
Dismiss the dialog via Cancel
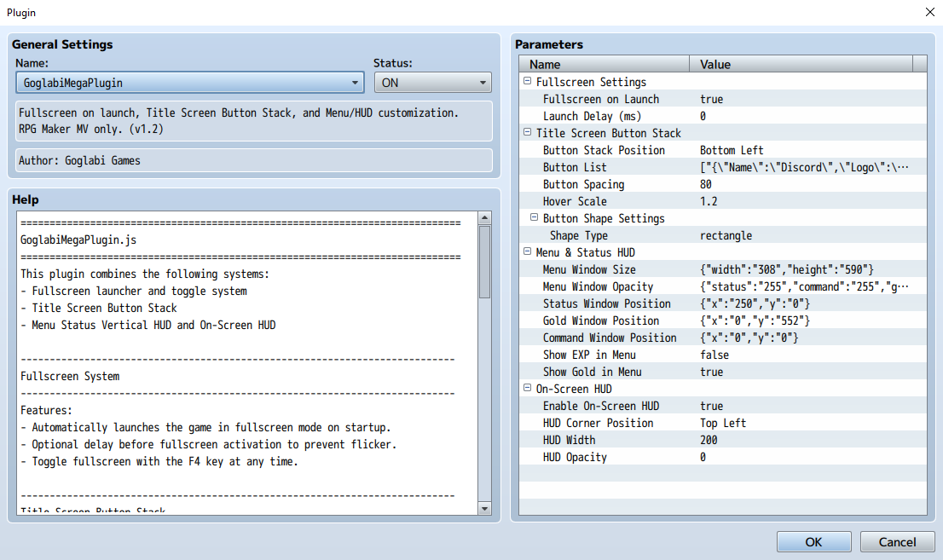897,541
